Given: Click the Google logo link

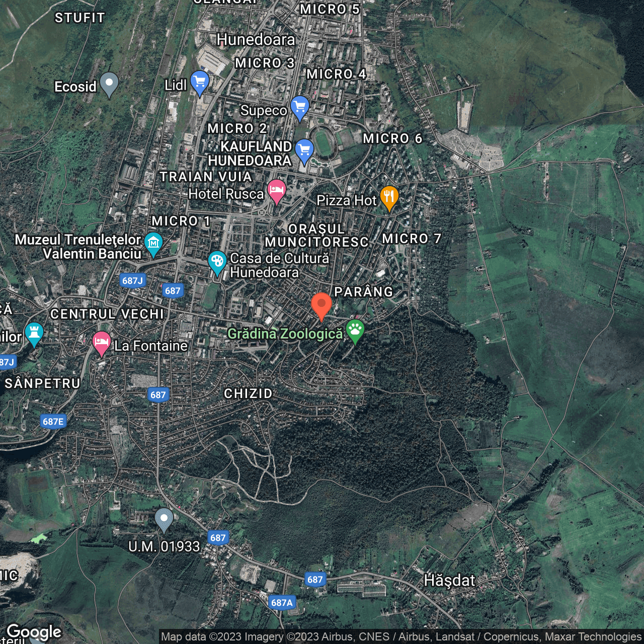Looking at the screenshot, I should 34,632.
